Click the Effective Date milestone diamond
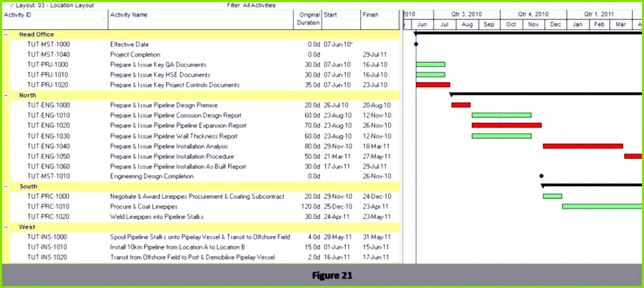644x288 pixels. pos(416,44)
